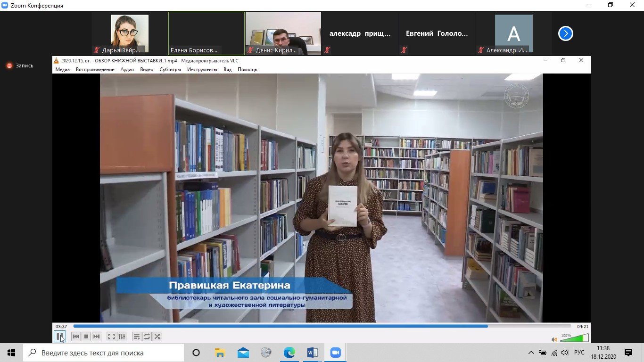644x362 pixels.
Task: Click the previous track button in VLC
Action: coord(76,337)
